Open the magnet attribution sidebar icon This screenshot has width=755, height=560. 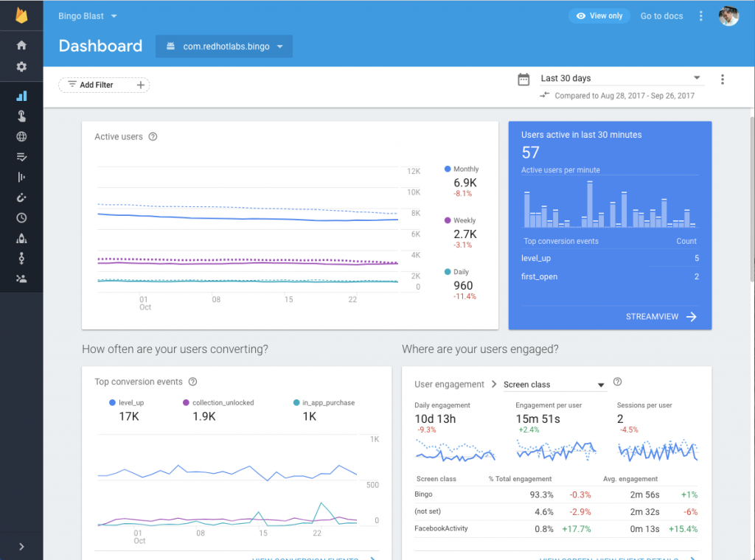click(x=21, y=197)
